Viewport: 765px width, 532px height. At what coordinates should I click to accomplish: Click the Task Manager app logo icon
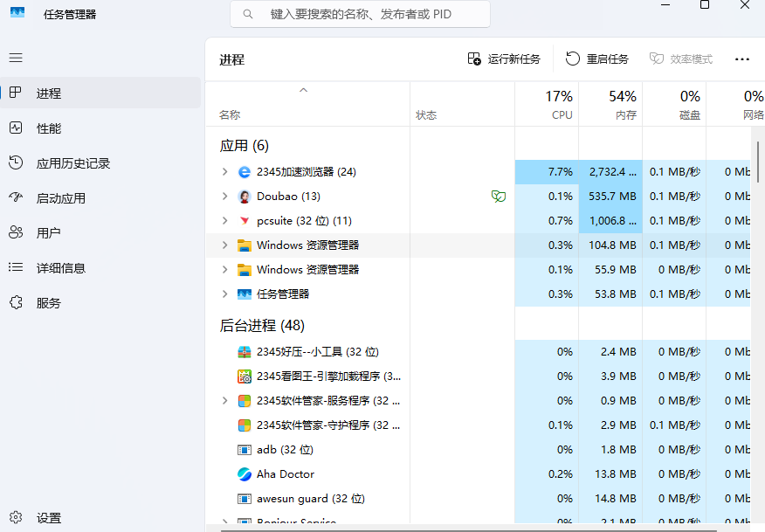(17, 13)
